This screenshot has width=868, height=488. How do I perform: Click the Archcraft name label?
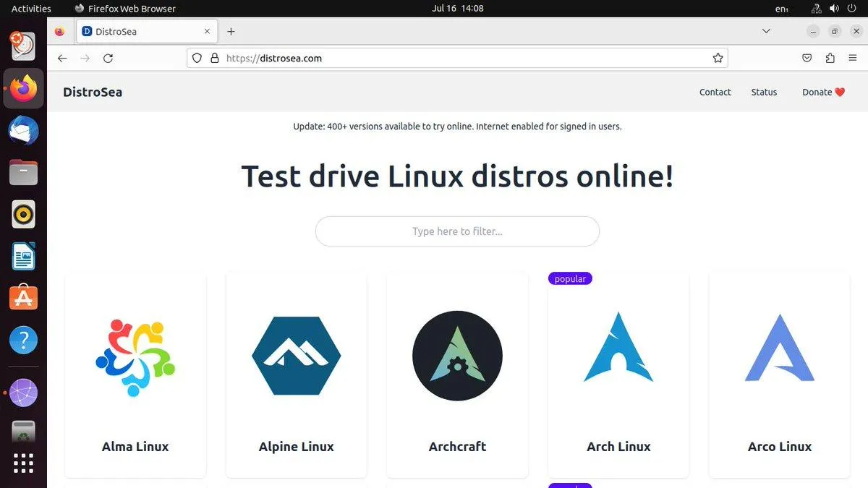point(457,446)
